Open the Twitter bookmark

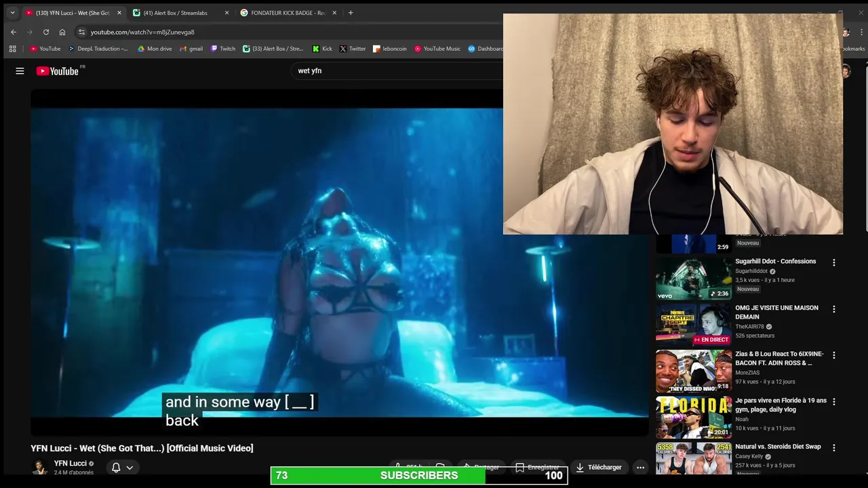[353, 49]
